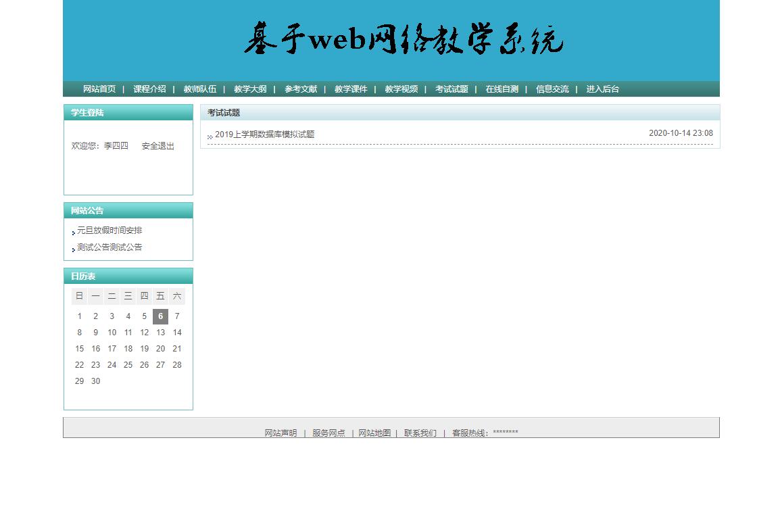780x532 pixels.
Task: Open the 参考文献 page
Action: point(300,89)
